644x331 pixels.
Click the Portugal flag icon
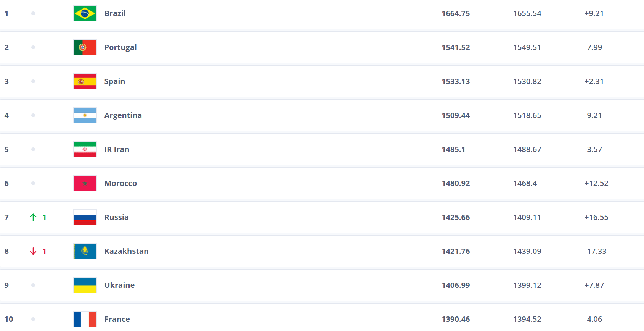point(85,47)
